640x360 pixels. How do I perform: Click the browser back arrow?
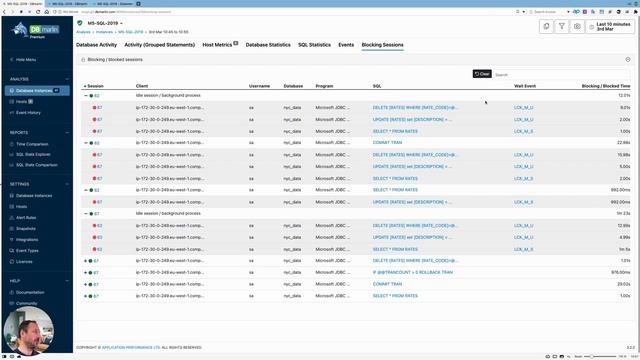click(4, 12)
